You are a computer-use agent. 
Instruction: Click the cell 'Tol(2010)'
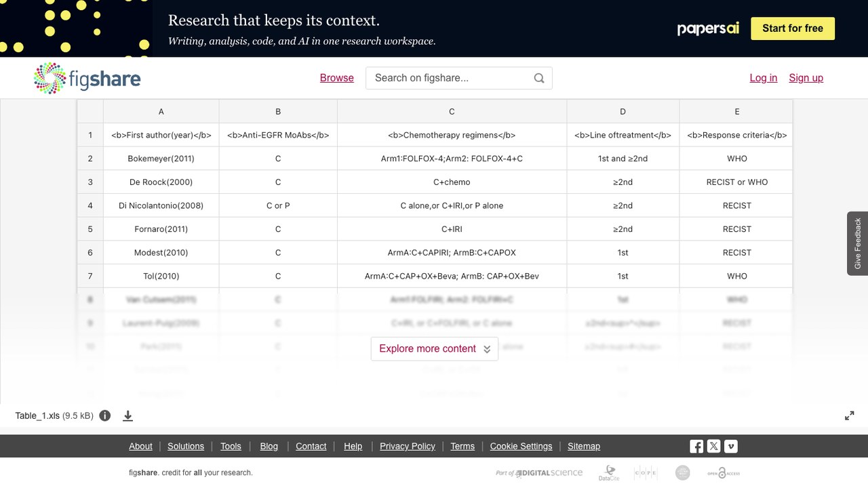161,276
